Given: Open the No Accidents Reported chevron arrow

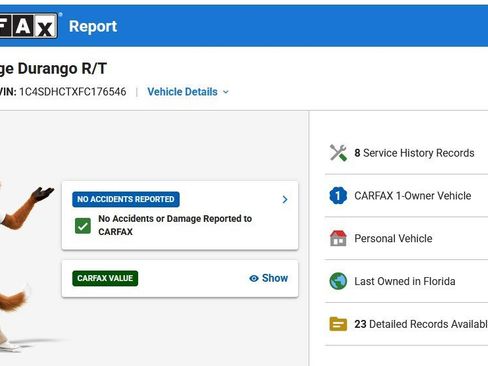Looking at the screenshot, I should click(x=285, y=199).
